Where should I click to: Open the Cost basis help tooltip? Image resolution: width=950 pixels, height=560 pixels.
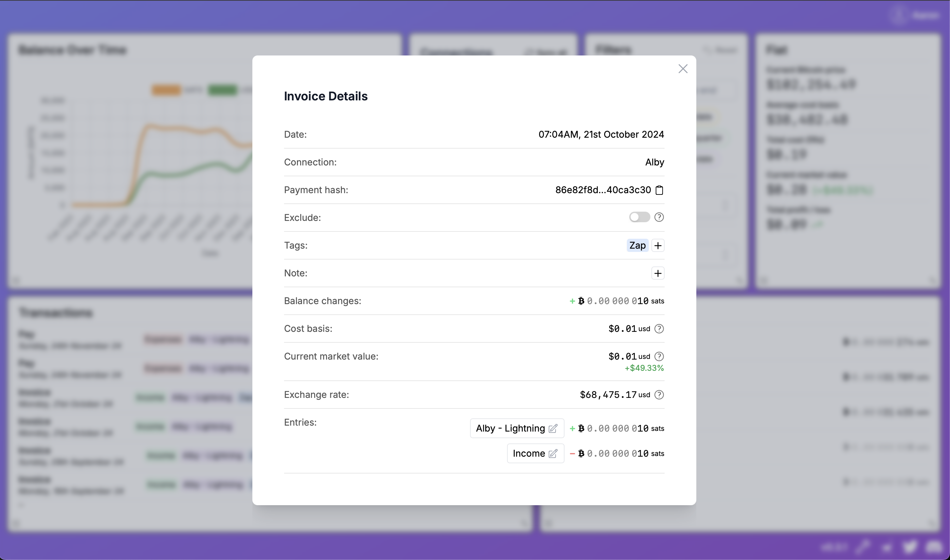coord(659,328)
